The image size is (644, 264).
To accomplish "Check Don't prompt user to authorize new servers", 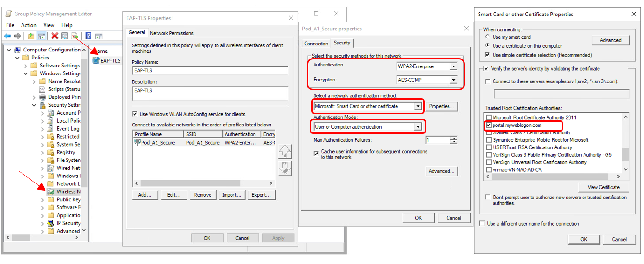I will click(x=488, y=198).
